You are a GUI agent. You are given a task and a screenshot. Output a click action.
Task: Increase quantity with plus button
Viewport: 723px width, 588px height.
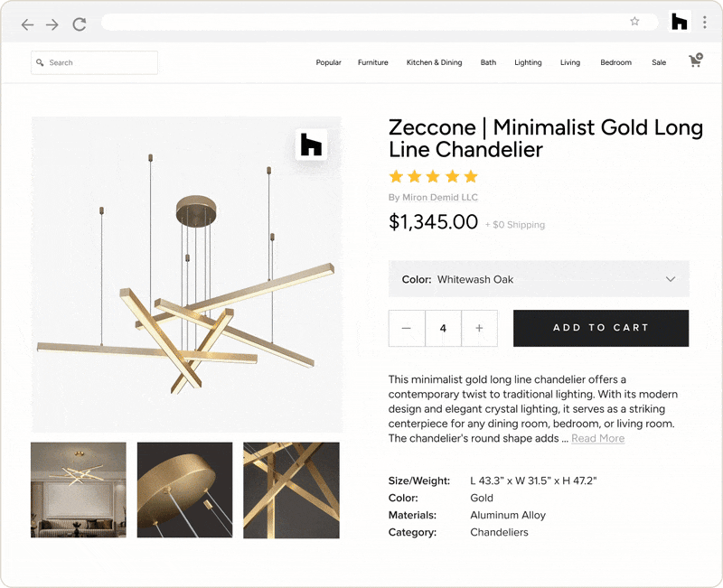(479, 328)
